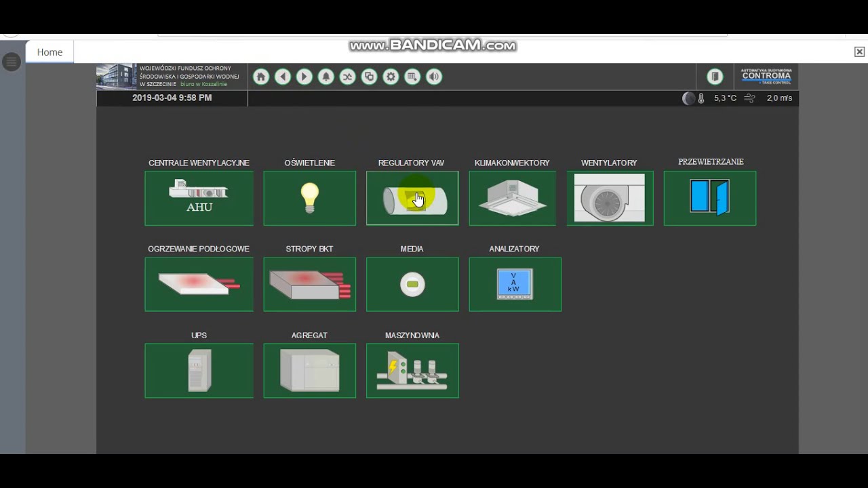Click the 'biuro w Koszalinie' text
This screenshot has width=868, height=488.
203,84
